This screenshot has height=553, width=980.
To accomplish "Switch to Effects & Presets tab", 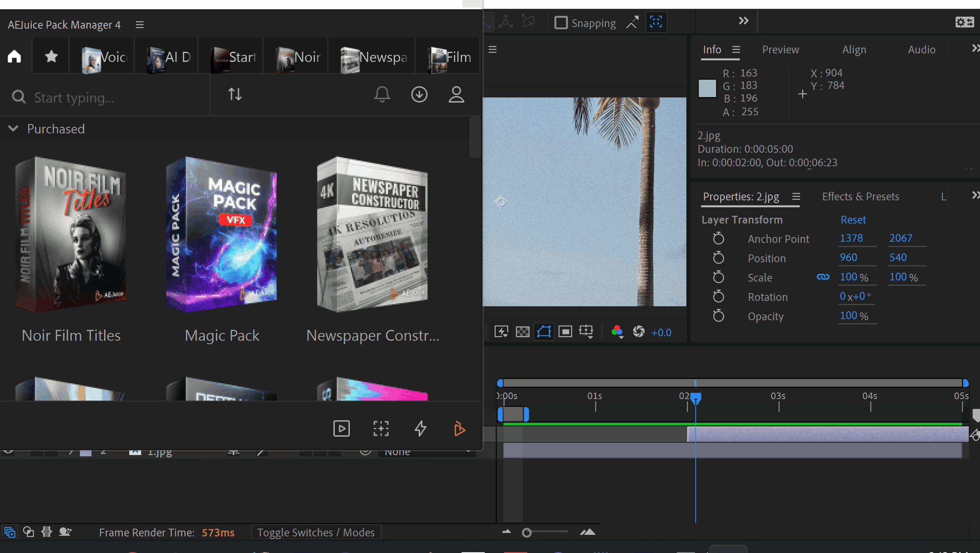I will pos(860,196).
